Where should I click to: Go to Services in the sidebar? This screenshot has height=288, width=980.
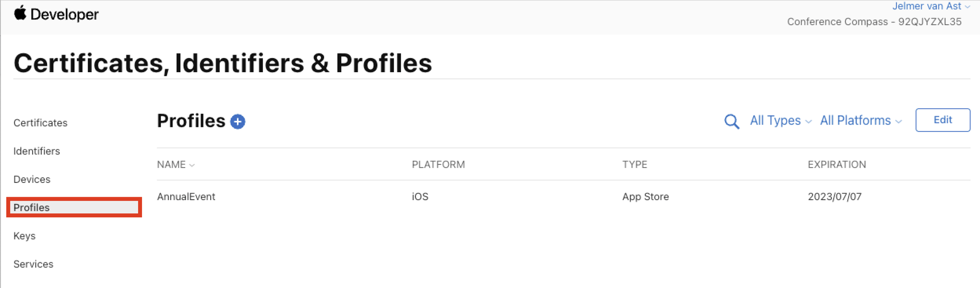[33, 264]
